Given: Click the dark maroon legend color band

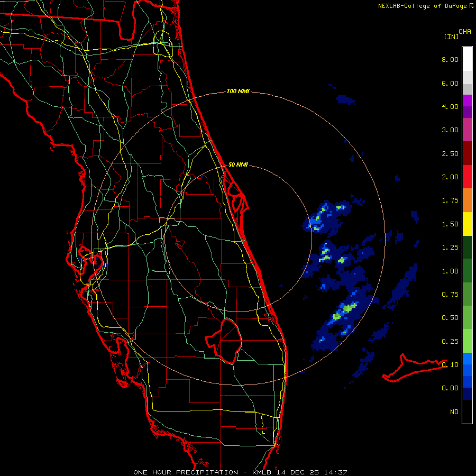Looking at the screenshot, I should tap(467, 153).
